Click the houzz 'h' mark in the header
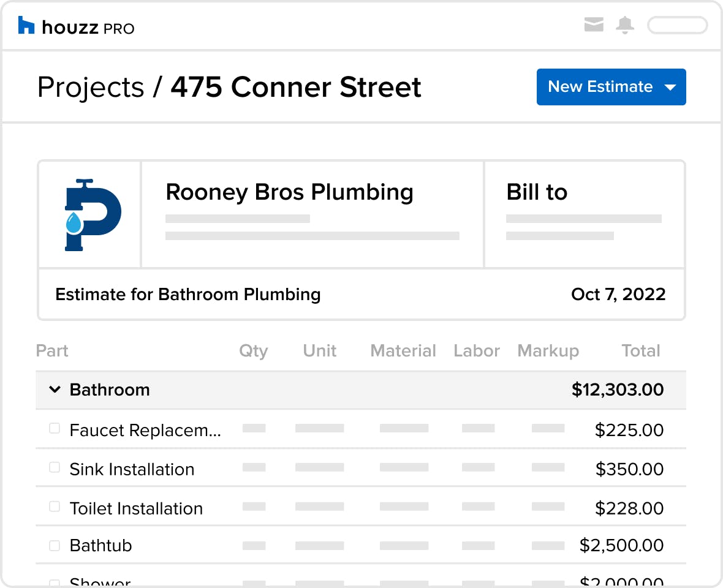This screenshot has width=723, height=588. coord(25,25)
